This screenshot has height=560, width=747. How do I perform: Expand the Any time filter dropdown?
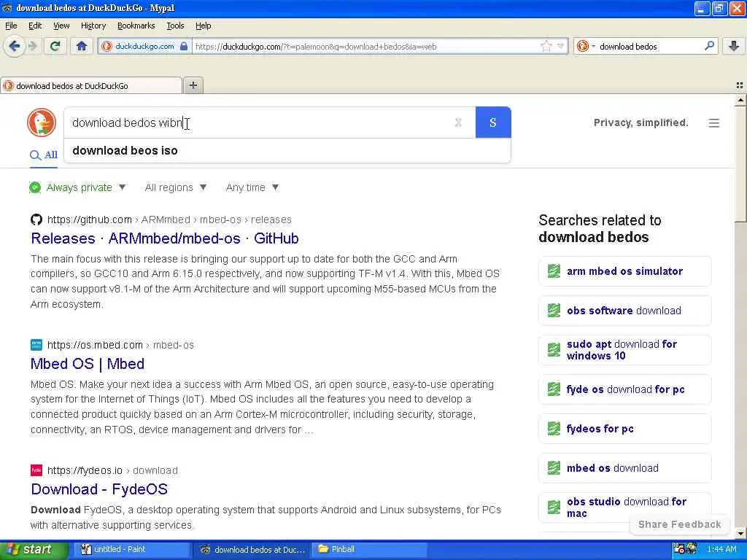pyautogui.click(x=252, y=187)
